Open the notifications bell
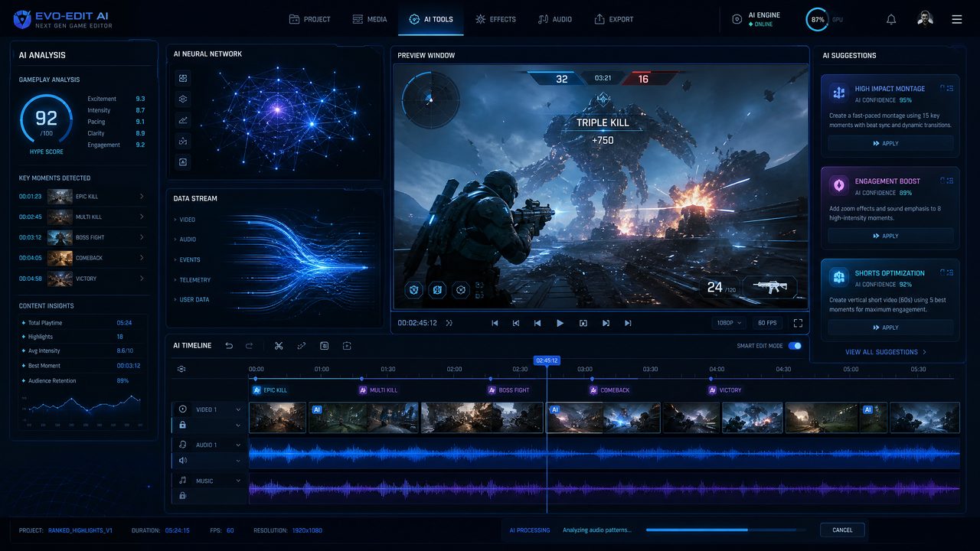Viewport: 980px width, 551px height. coord(891,19)
